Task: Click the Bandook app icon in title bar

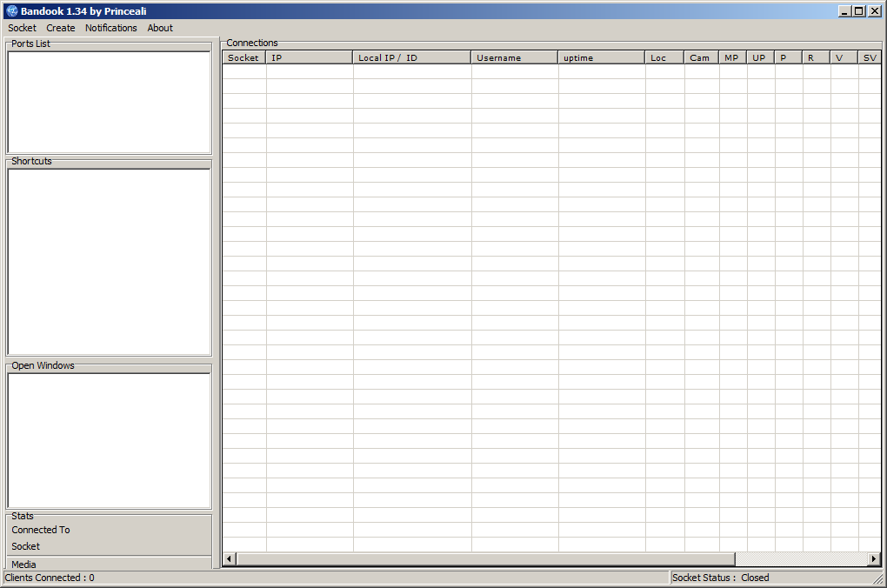Action: pos(11,10)
